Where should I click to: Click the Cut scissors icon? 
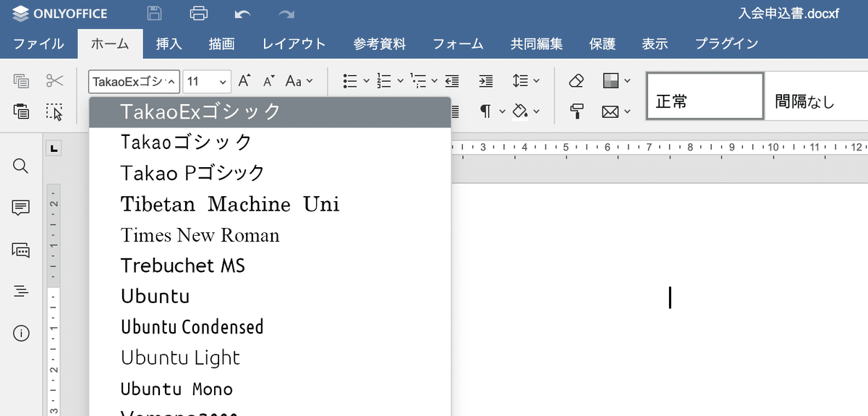[x=54, y=81]
